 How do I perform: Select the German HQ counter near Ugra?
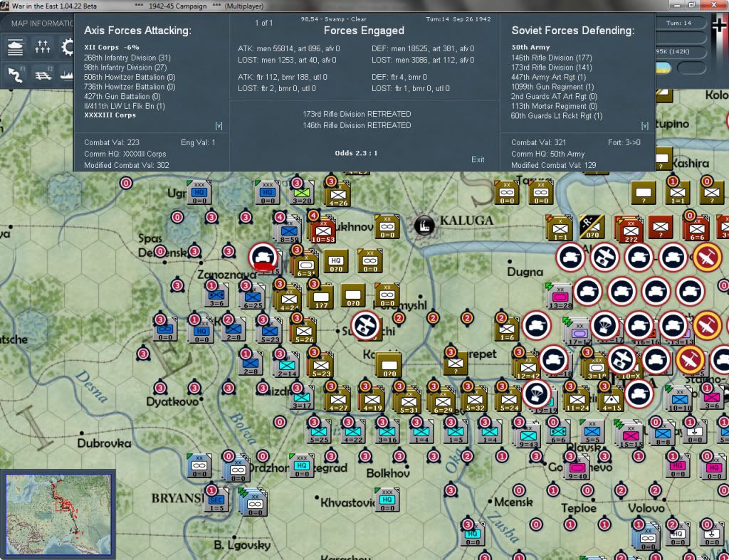pyautogui.click(x=199, y=192)
